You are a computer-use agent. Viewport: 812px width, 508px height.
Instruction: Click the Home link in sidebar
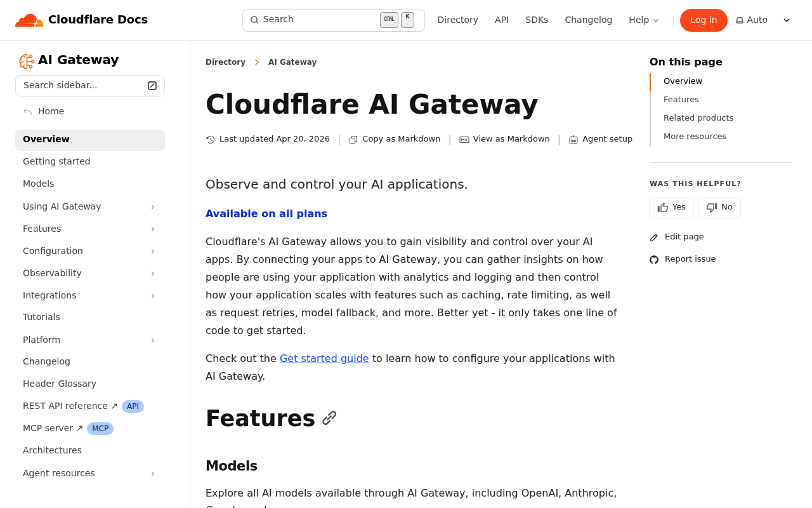(x=44, y=111)
